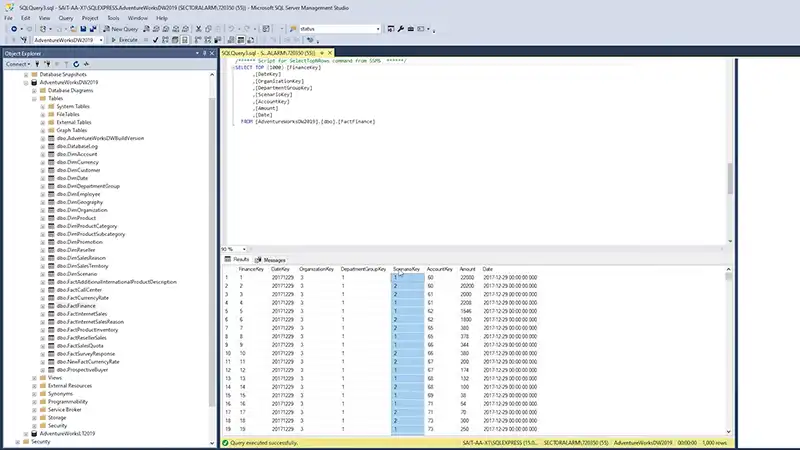Open the Window menu
Image resolution: width=800 pixels, height=450 pixels.
tap(138, 18)
